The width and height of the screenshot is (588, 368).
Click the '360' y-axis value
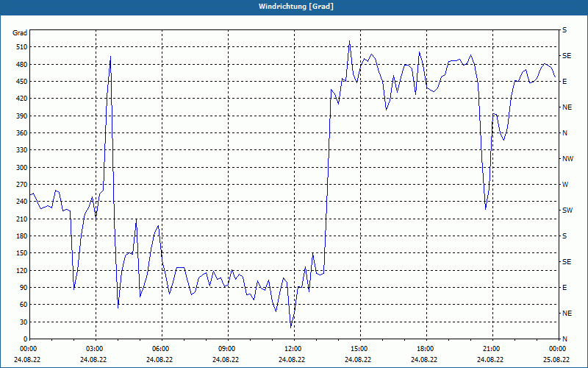(x=22, y=133)
